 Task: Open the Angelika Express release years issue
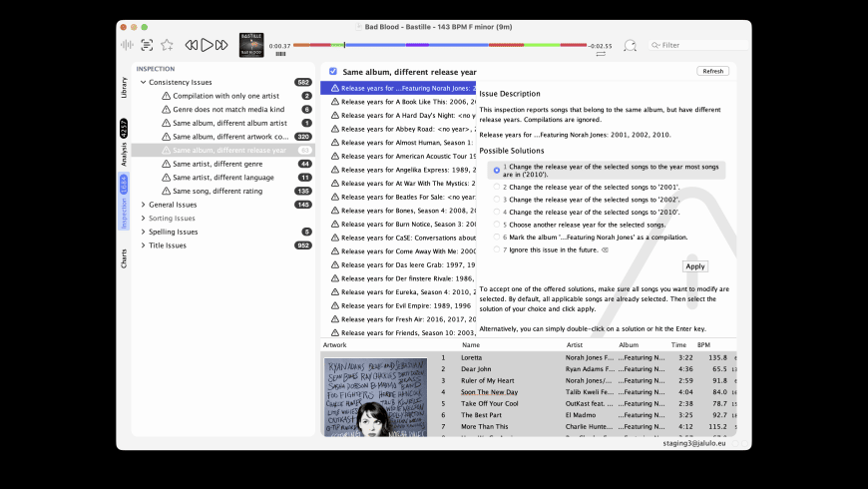click(x=398, y=170)
